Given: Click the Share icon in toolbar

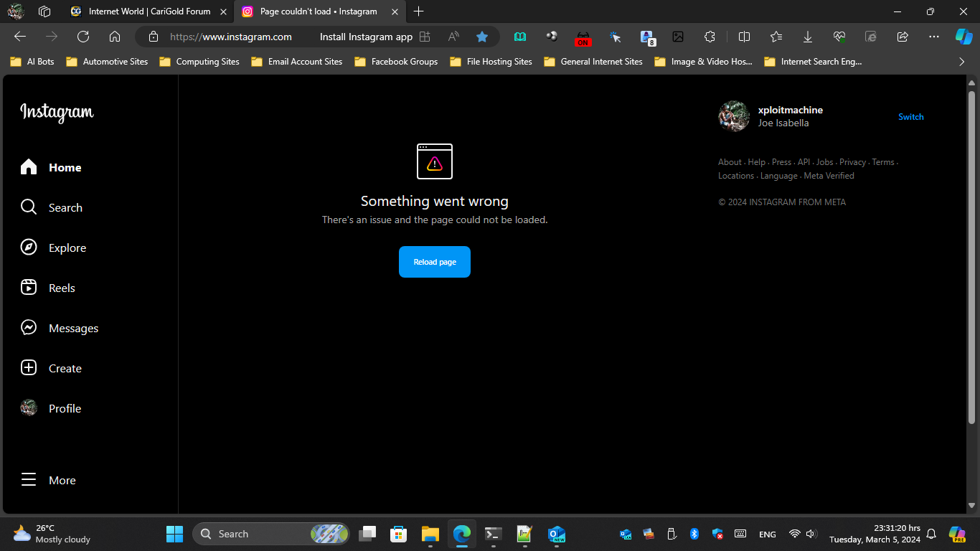Looking at the screenshot, I should point(903,37).
